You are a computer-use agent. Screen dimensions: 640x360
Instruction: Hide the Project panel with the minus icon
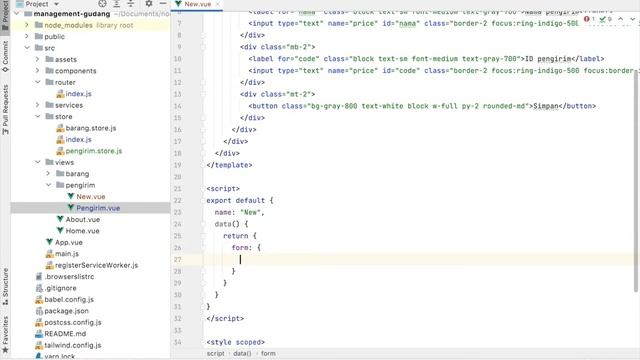tap(163, 4)
